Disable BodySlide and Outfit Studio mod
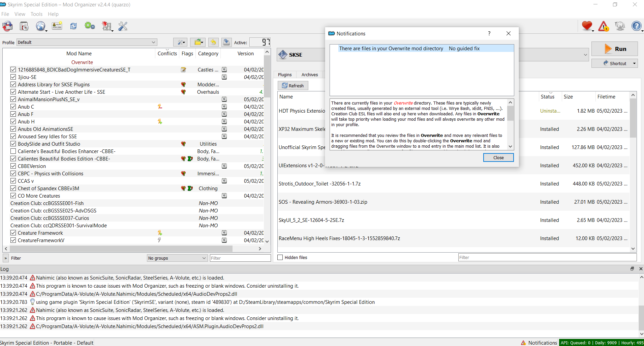Screen dimensions: 644x346 click(x=13, y=144)
